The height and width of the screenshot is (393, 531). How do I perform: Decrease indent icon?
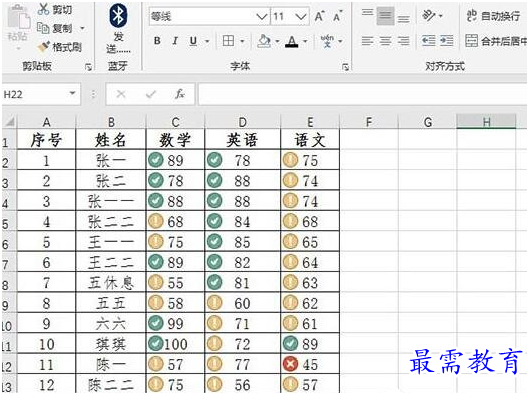428,41
